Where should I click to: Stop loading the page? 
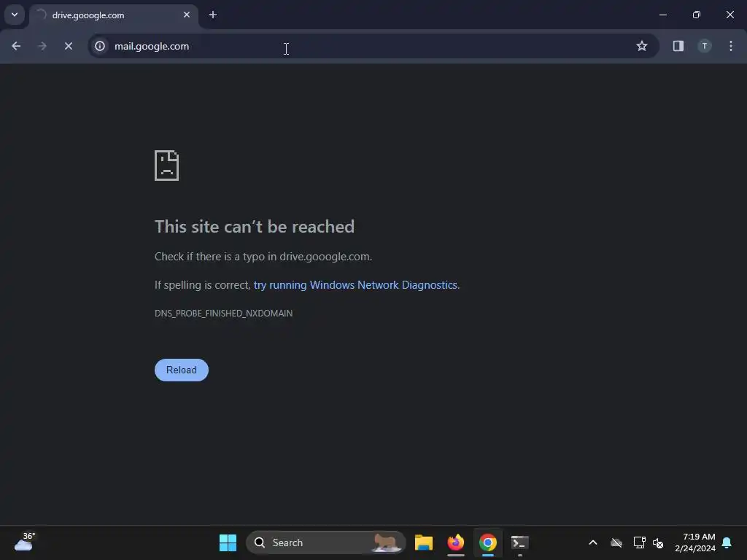68,46
